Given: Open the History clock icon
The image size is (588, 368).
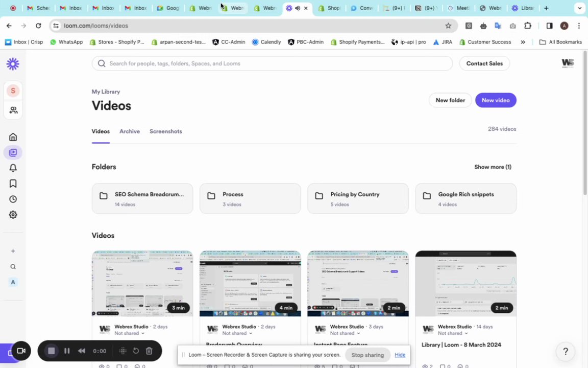Looking at the screenshot, I should pyautogui.click(x=13, y=199).
